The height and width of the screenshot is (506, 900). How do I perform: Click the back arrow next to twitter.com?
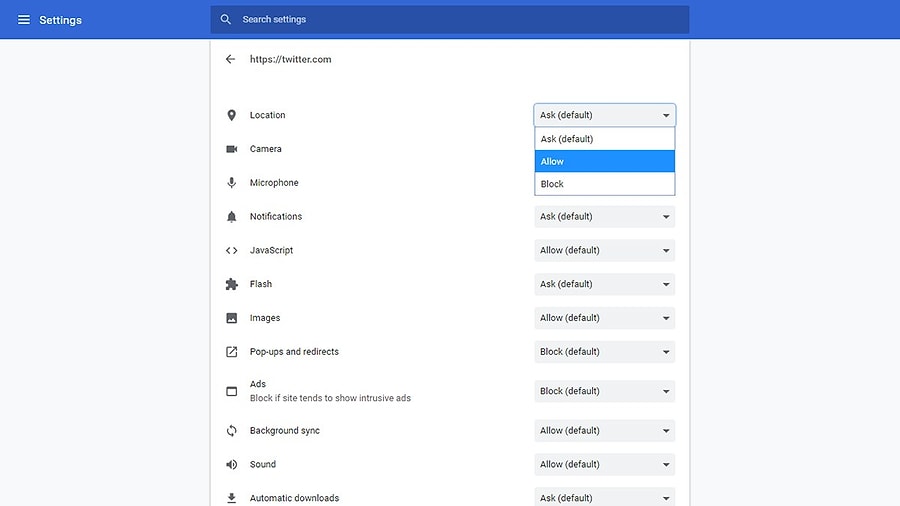pyautogui.click(x=230, y=59)
